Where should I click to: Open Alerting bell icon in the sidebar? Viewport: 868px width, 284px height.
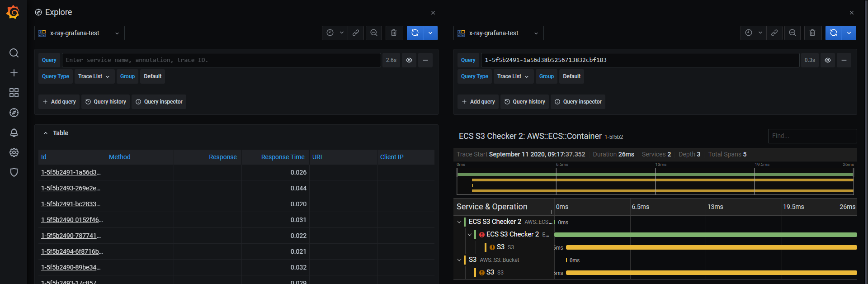click(14, 133)
